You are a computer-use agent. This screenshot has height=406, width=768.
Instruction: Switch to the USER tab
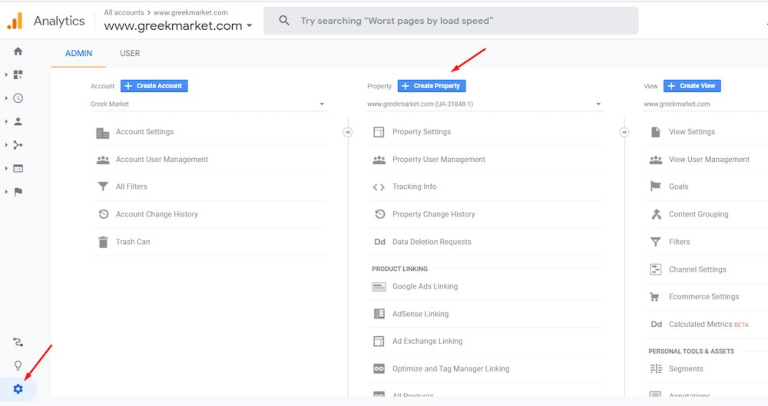coord(129,53)
